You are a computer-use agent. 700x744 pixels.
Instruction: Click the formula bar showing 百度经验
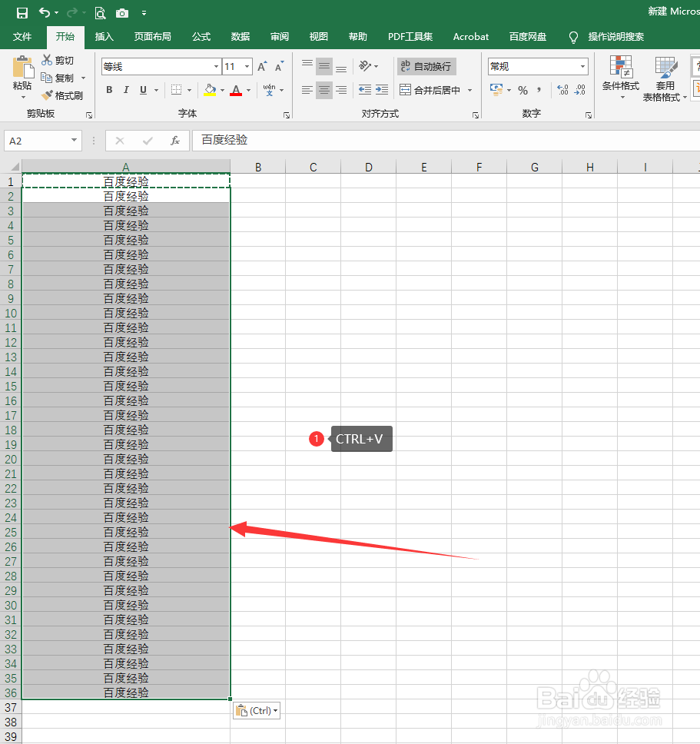click(446, 141)
